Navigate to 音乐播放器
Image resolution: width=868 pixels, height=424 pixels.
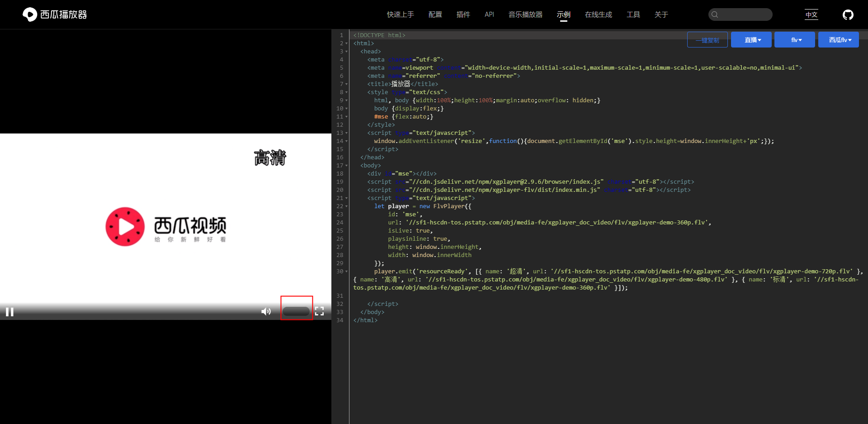[525, 14]
